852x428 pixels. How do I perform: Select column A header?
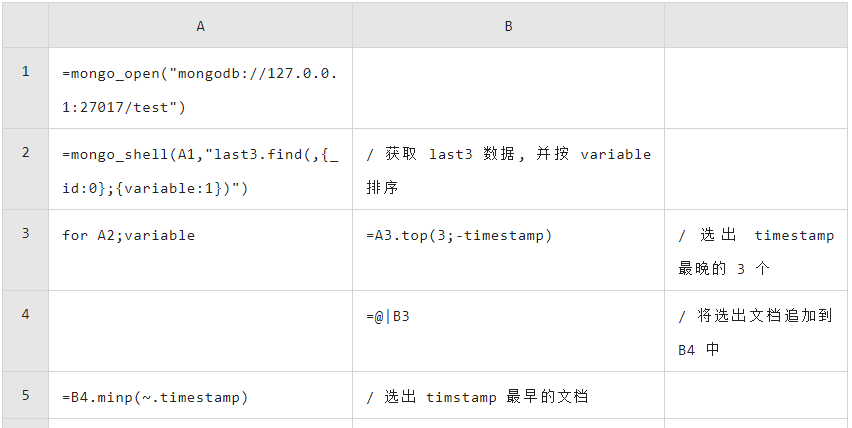201,26
